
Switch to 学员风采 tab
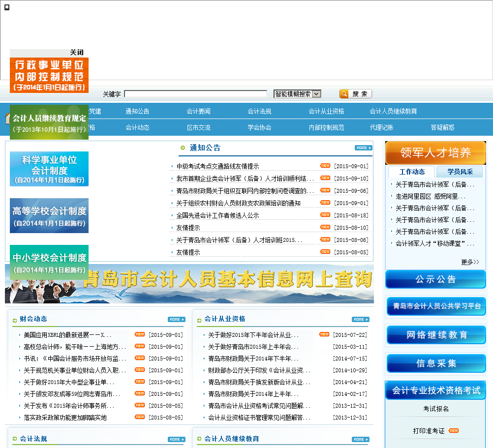pos(460,172)
